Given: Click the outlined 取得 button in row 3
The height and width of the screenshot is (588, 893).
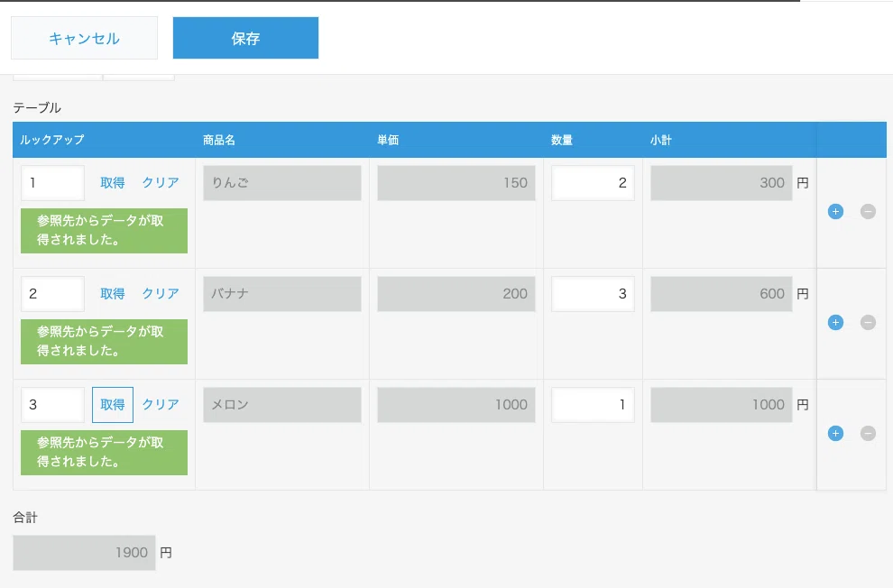Looking at the screenshot, I should (x=112, y=405).
